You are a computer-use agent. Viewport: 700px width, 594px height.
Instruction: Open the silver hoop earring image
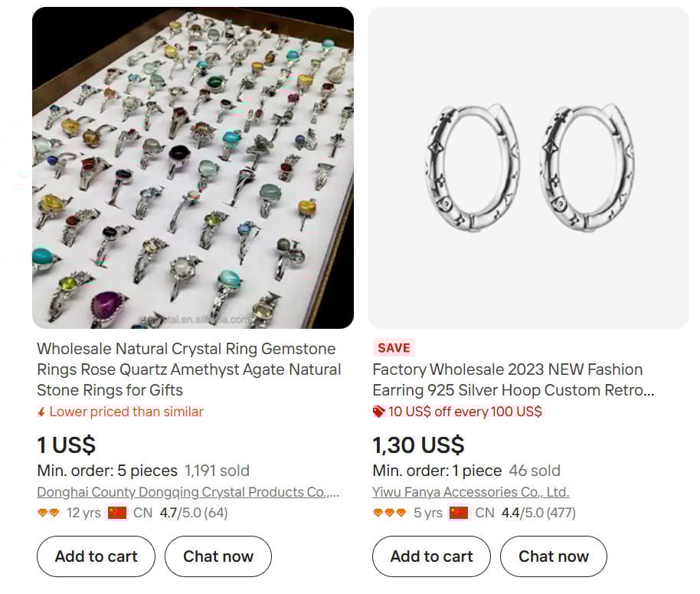click(x=528, y=165)
